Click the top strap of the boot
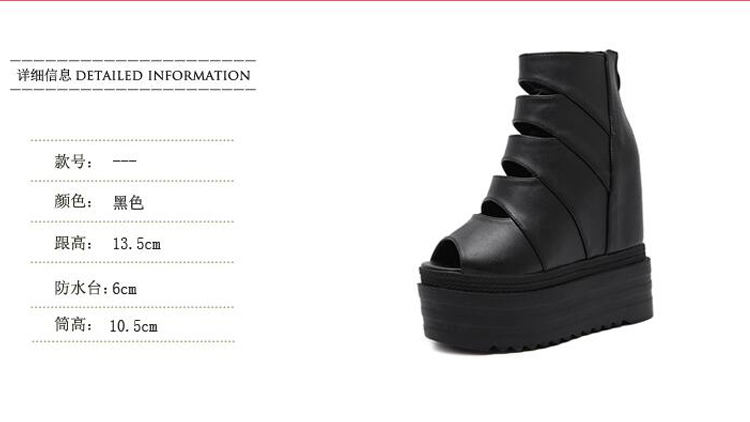750x422 pixels. [x=560, y=69]
